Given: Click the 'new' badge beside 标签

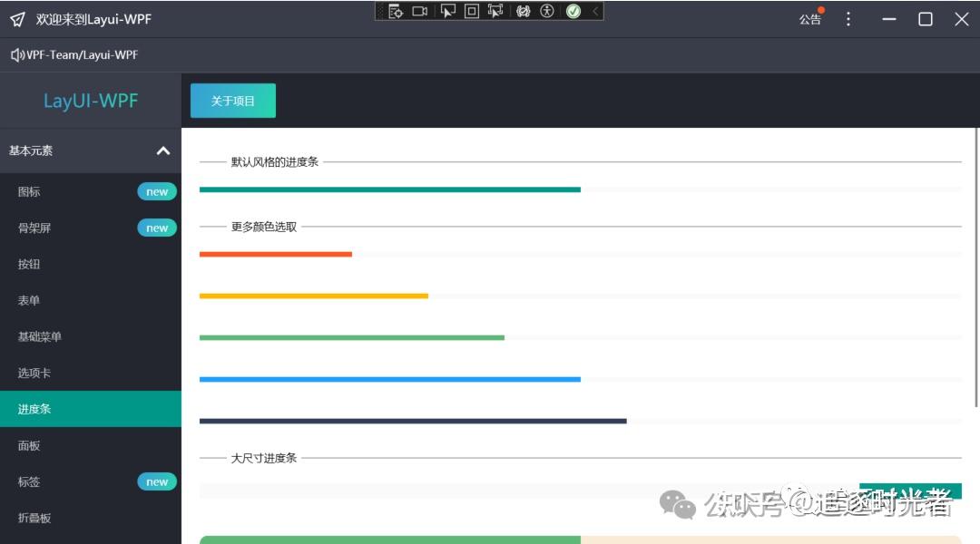Looking at the screenshot, I should pyautogui.click(x=156, y=481).
